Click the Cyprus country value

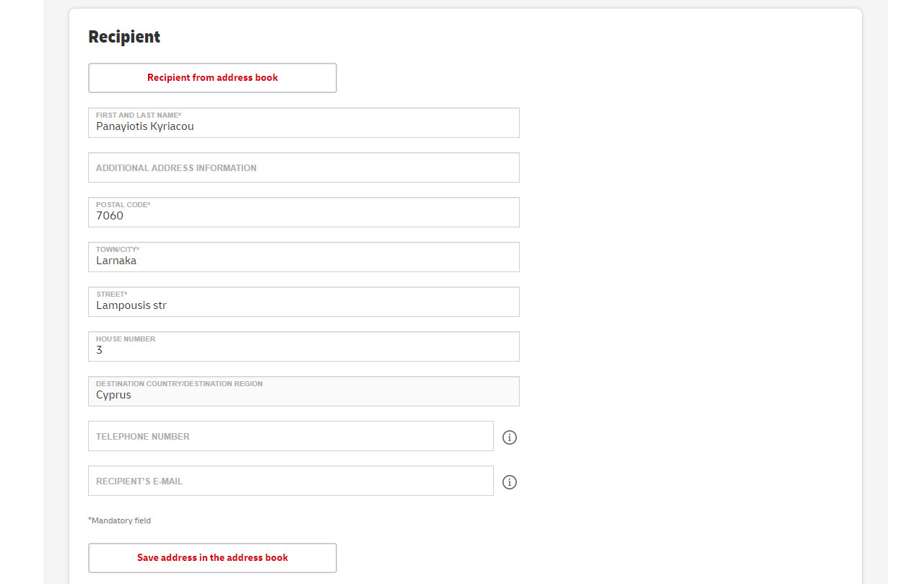point(113,395)
